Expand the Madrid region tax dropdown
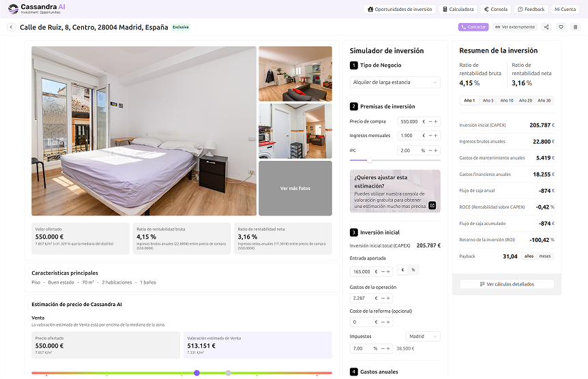The width and height of the screenshot is (588, 379). tap(423, 336)
